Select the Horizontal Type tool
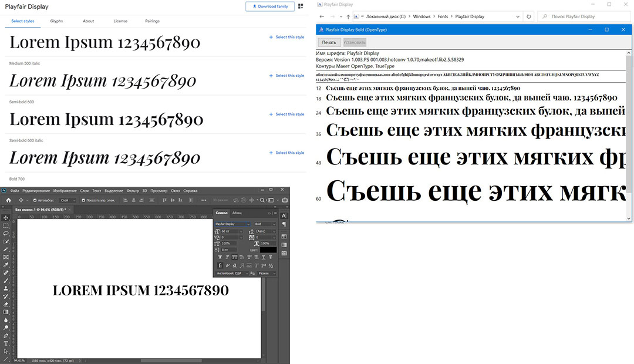The width and height of the screenshot is (634, 364). pyautogui.click(x=6, y=343)
